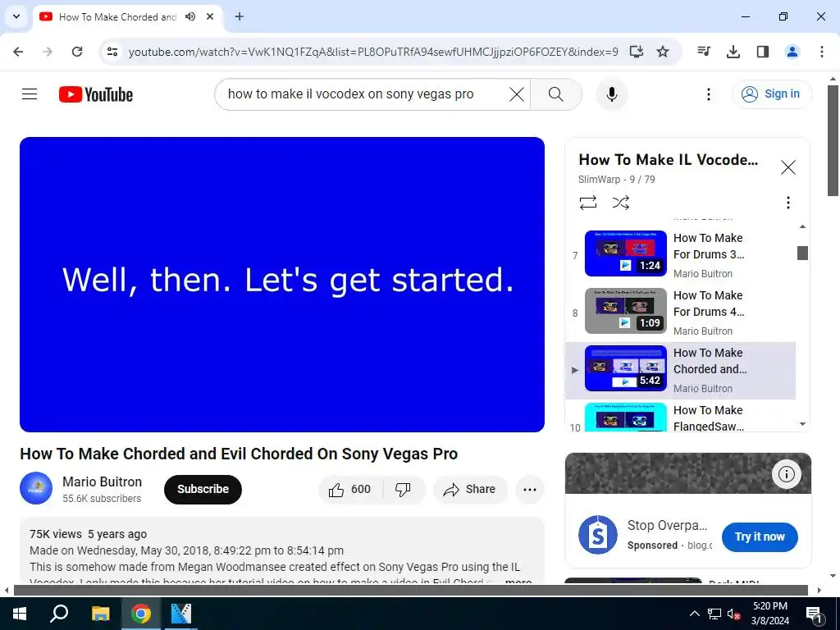Toggle Chrome side panel

(x=762, y=52)
